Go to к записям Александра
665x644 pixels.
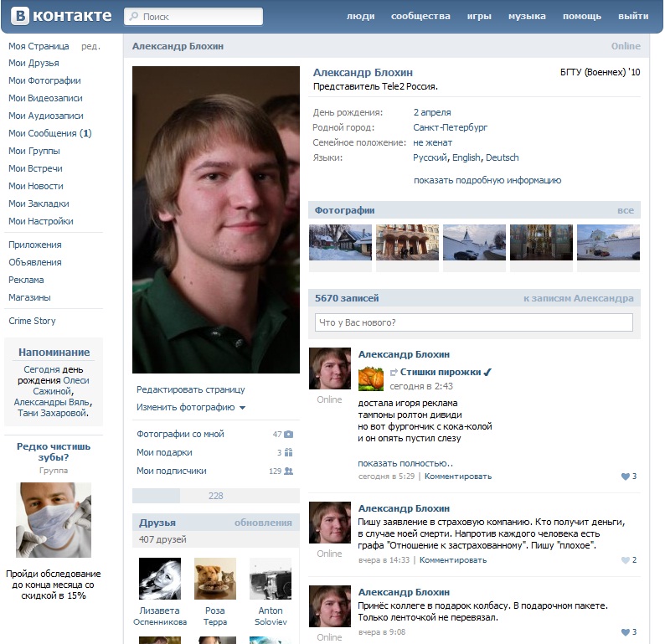578,298
